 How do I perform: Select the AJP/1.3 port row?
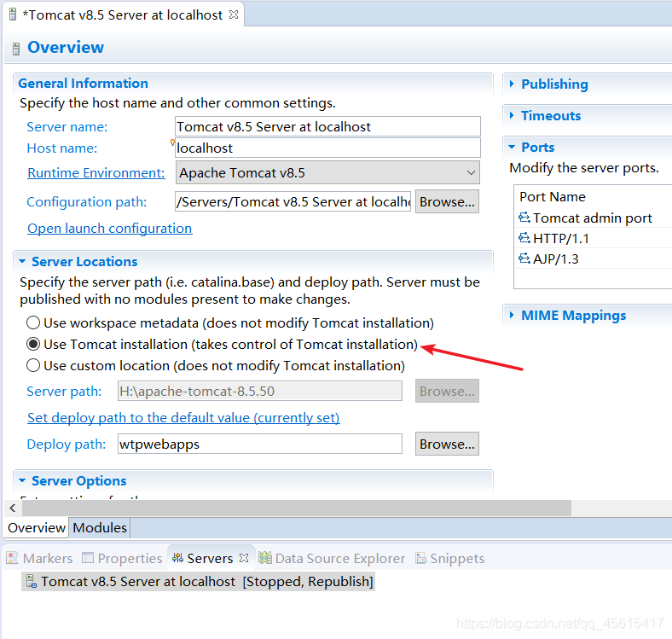[594, 259]
